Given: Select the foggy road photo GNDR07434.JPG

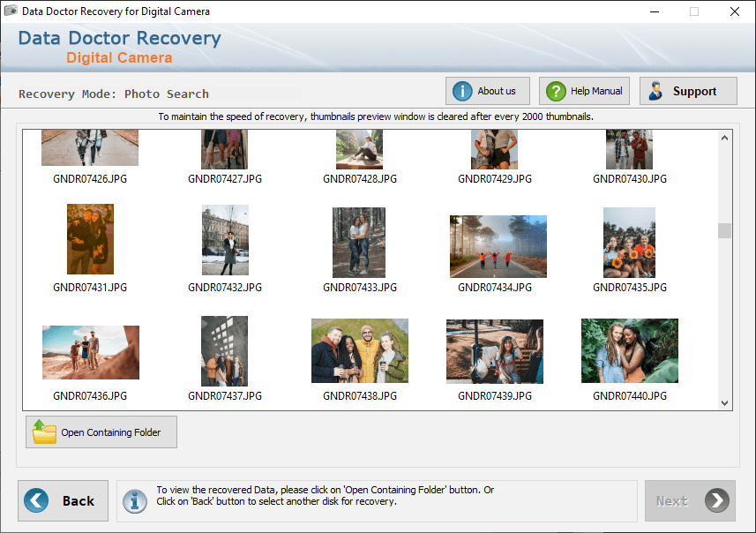Looking at the screenshot, I should [498, 246].
